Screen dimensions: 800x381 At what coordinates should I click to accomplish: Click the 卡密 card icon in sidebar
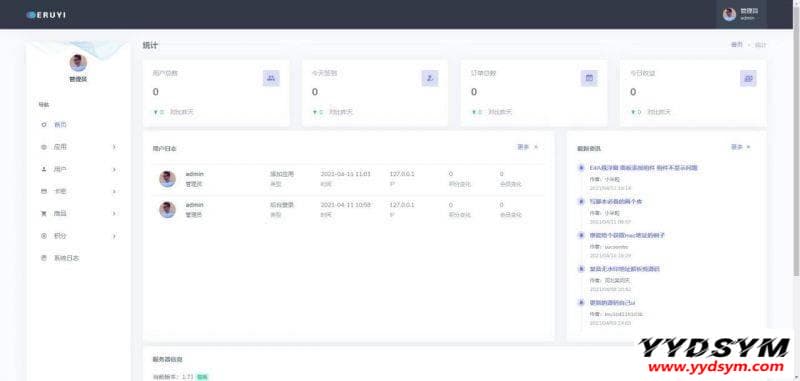(x=44, y=191)
